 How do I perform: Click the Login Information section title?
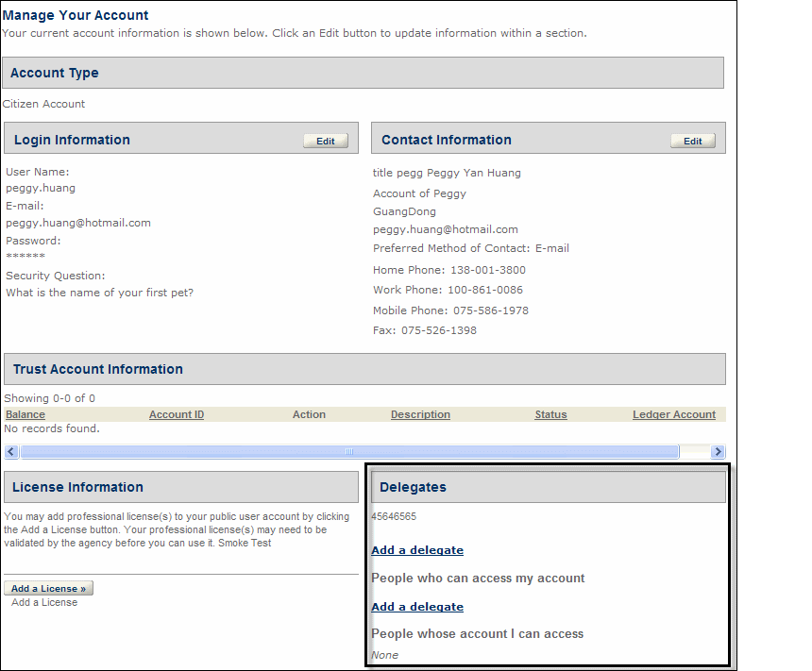coord(72,140)
